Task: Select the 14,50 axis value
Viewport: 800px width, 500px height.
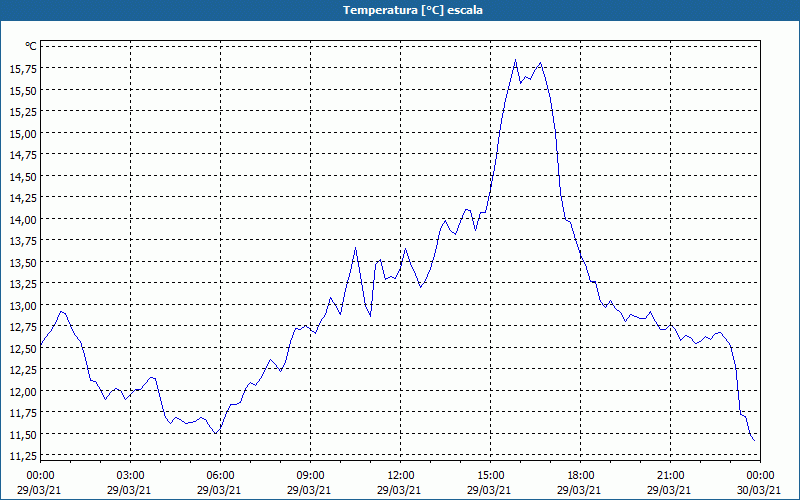Action: pos(23,176)
